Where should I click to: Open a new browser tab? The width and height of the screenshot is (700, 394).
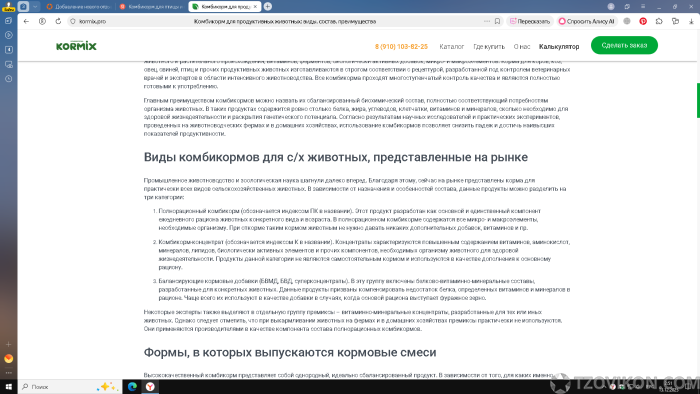click(268, 6)
